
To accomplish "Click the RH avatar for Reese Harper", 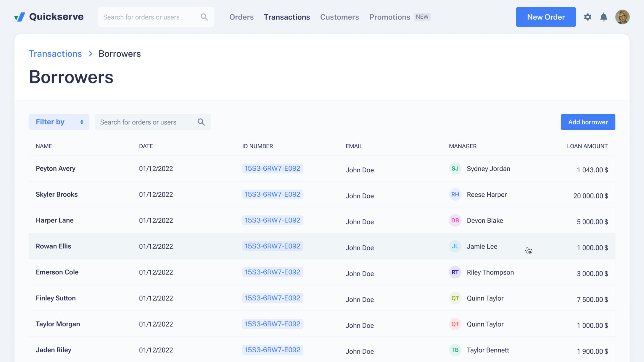I will pos(455,195).
